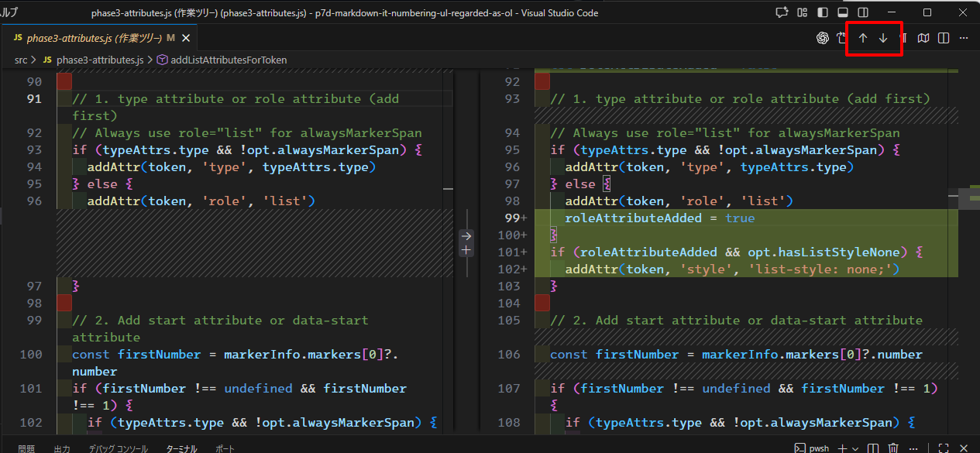
Task: Go to next change with down arrow
Action: click(x=883, y=38)
